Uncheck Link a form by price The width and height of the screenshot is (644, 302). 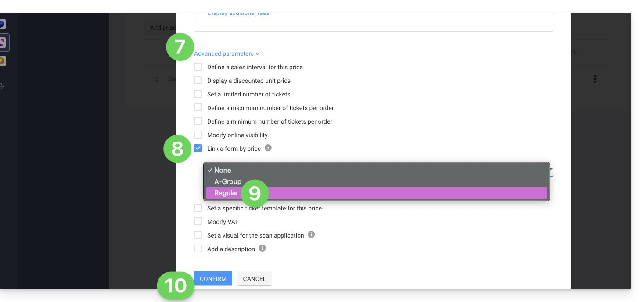pyautogui.click(x=198, y=149)
